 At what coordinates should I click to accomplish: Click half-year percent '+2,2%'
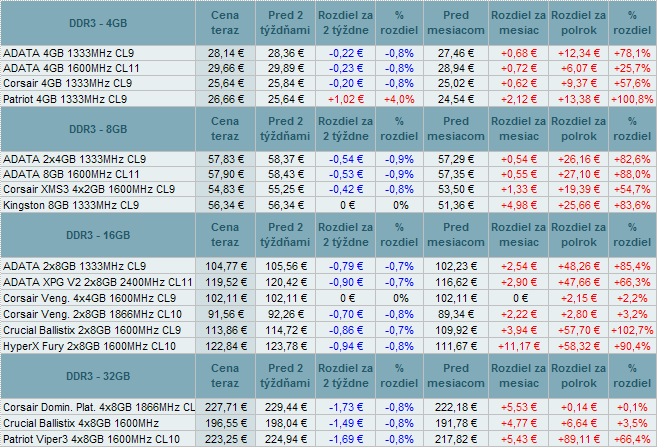tap(632, 298)
